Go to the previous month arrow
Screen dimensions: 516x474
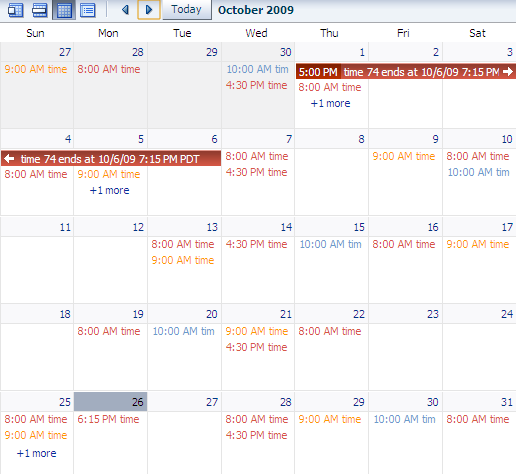pos(125,10)
